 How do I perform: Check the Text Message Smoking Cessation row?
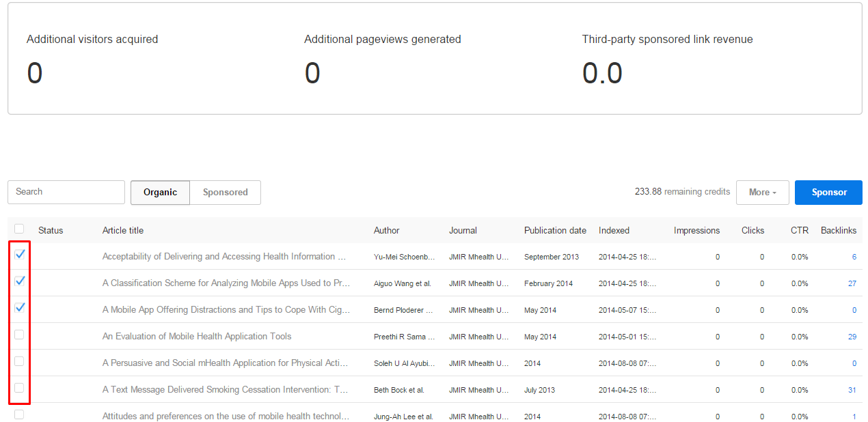[x=19, y=388]
